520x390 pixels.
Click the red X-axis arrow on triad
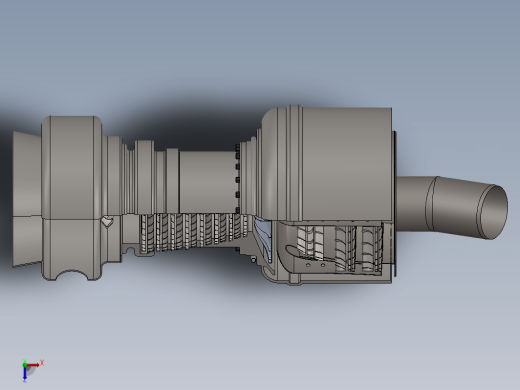33,365
